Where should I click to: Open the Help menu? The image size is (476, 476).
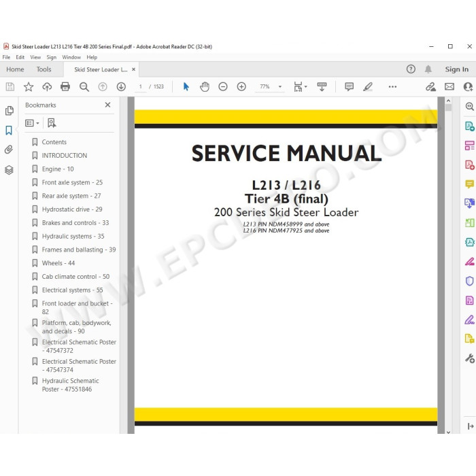tap(92, 57)
